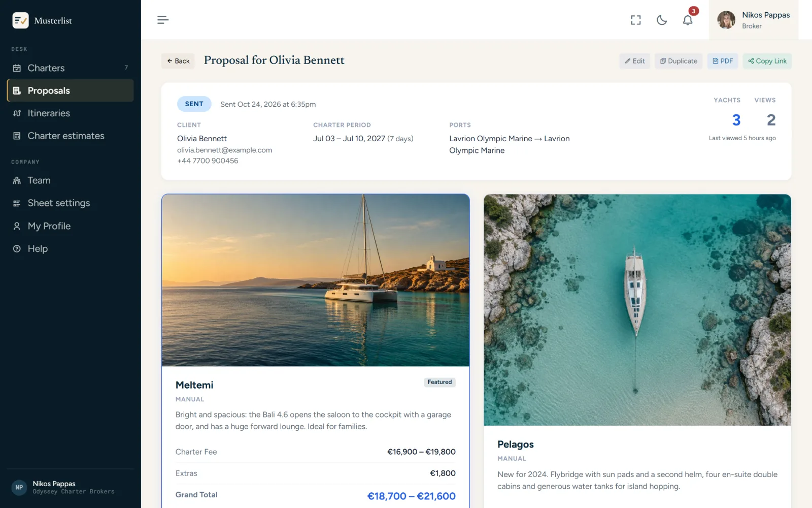812x508 pixels.
Task: Click the Back button
Action: 178,61
